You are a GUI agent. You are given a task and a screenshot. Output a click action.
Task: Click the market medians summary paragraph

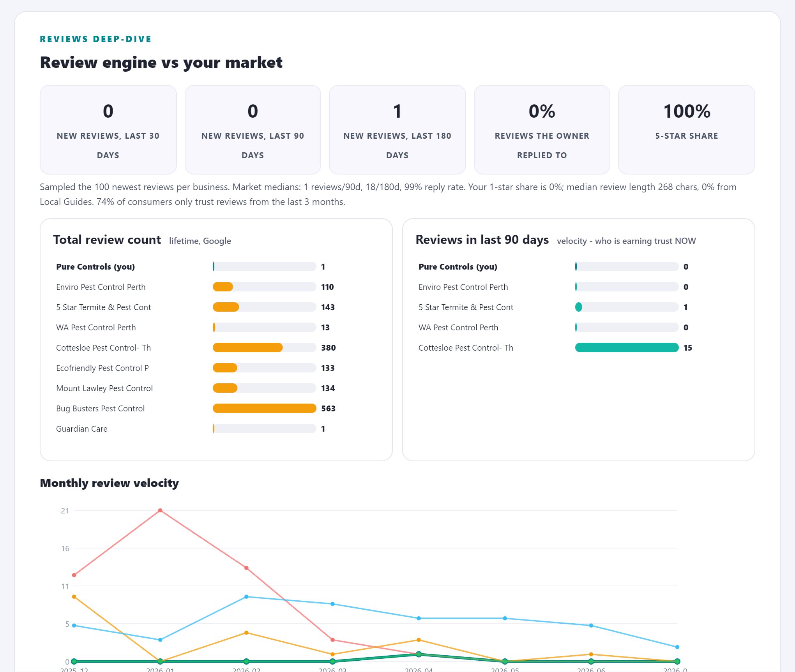[x=388, y=194]
